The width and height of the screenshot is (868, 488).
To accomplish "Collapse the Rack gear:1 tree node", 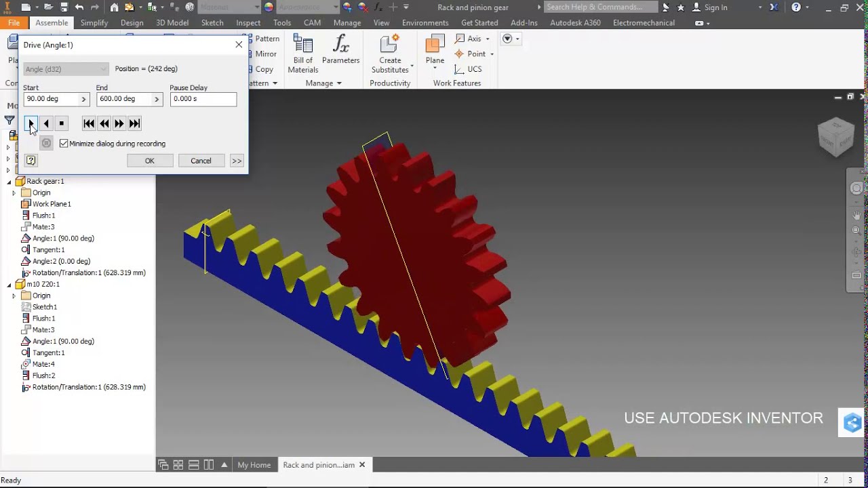I will pyautogui.click(x=9, y=182).
